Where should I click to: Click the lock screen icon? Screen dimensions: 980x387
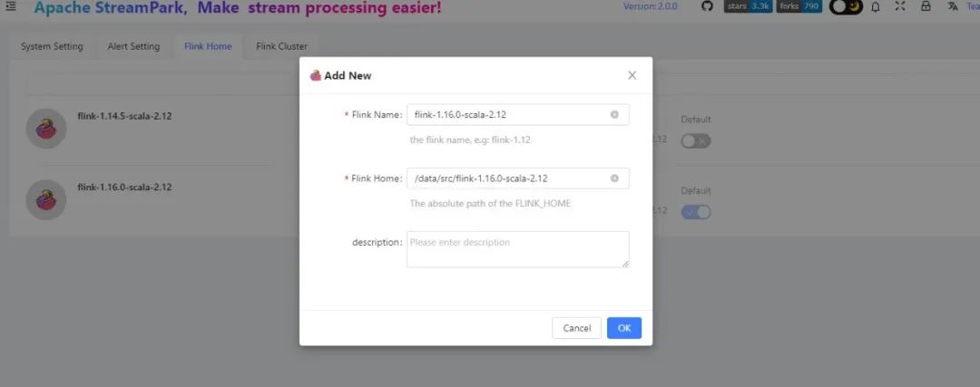pyautogui.click(x=926, y=7)
